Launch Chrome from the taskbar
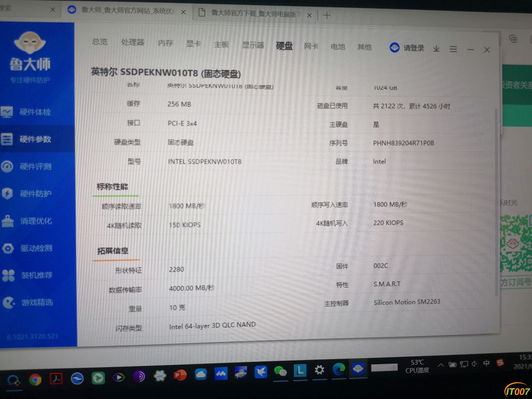532x399 pixels. pyautogui.click(x=35, y=379)
